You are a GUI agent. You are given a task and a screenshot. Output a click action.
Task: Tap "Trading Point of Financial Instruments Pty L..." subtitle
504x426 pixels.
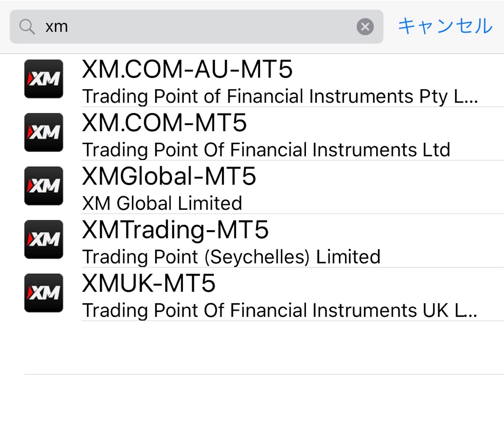pos(280,96)
